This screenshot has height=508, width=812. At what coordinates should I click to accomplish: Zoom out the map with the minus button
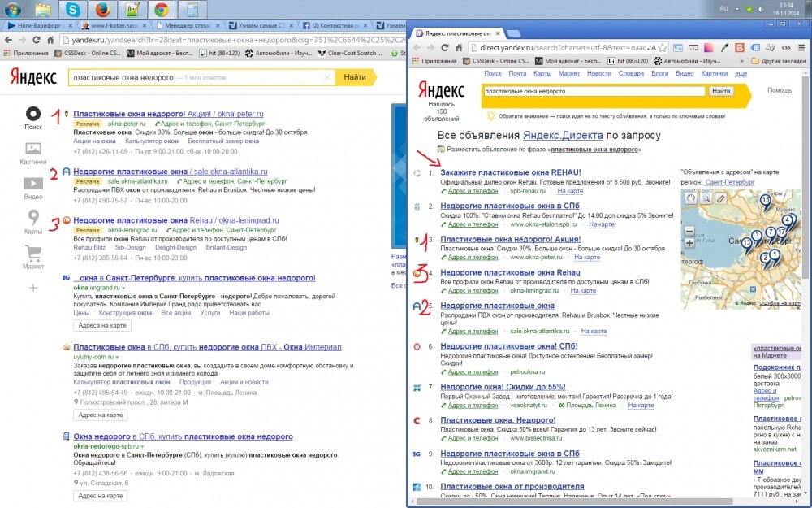pyautogui.click(x=689, y=231)
